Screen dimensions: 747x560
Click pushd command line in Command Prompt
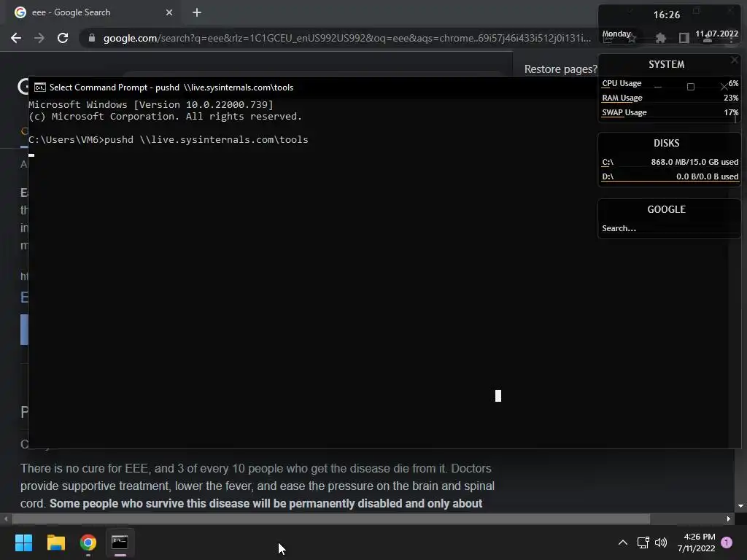169,139
